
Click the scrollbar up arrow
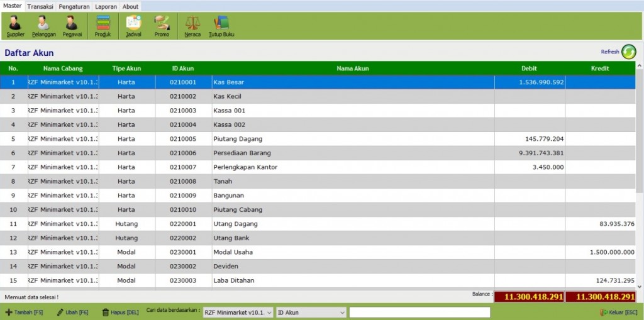point(640,65)
